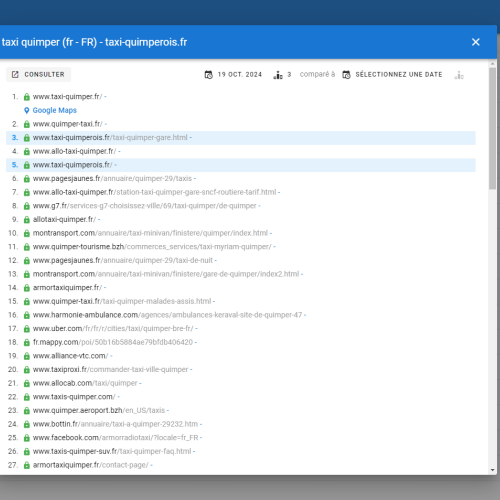Image resolution: width=500 pixels, height=500 pixels.
Task: Click the podium ranking icon beside 3
Action: click(x=278, y=75)
